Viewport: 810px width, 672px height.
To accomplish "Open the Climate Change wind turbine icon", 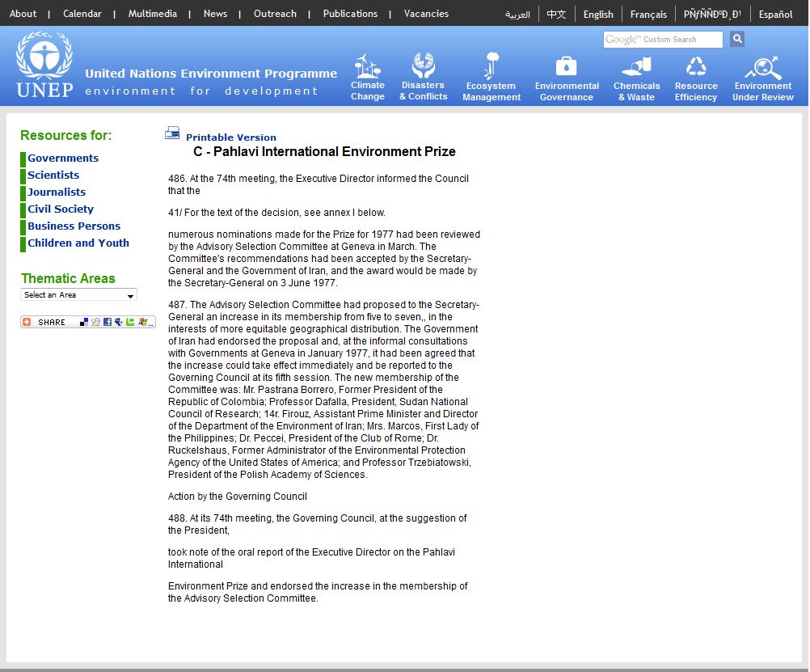I will 368,66.
